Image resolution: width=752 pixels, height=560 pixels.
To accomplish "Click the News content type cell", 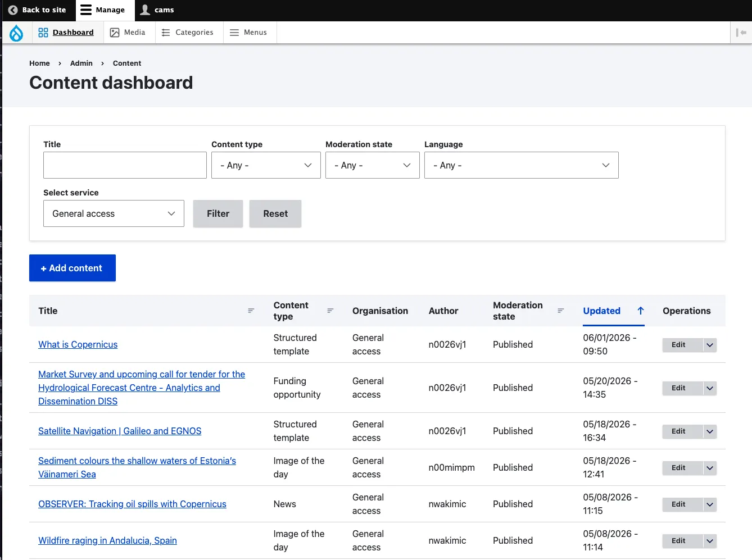I will click(x=284, y=504).
